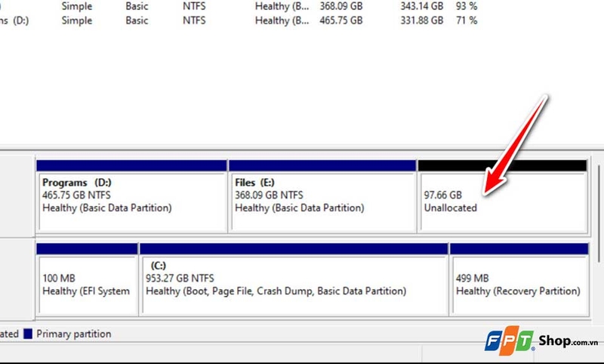Select the Files (E:) partition block
The height and width of the screenshot is (364, 604).
322,196
